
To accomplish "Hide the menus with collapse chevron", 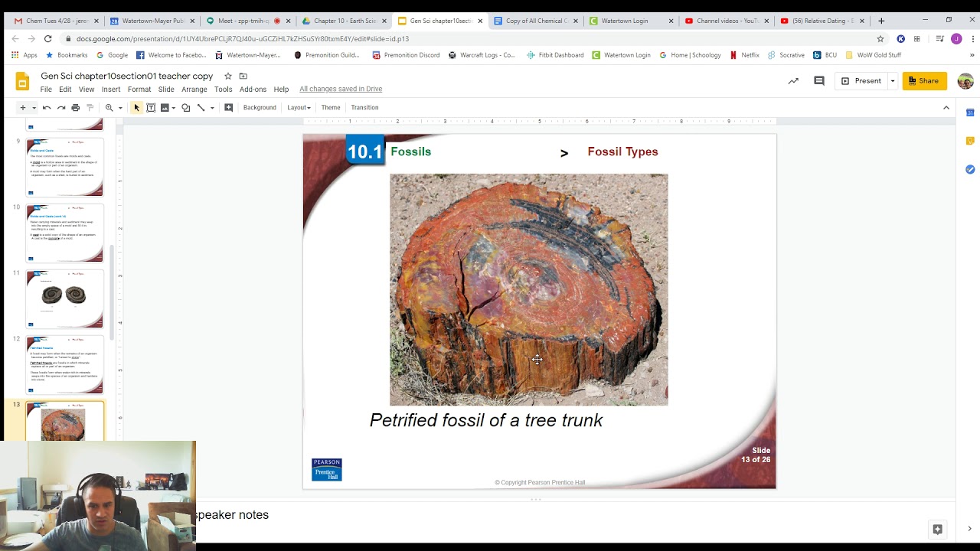I will (946, 108).
